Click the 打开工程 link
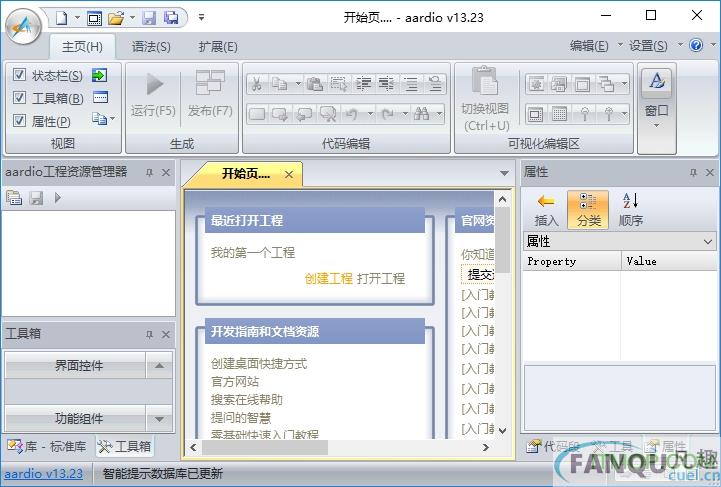This screenshot has height=487, width=721. pos(381,278)
